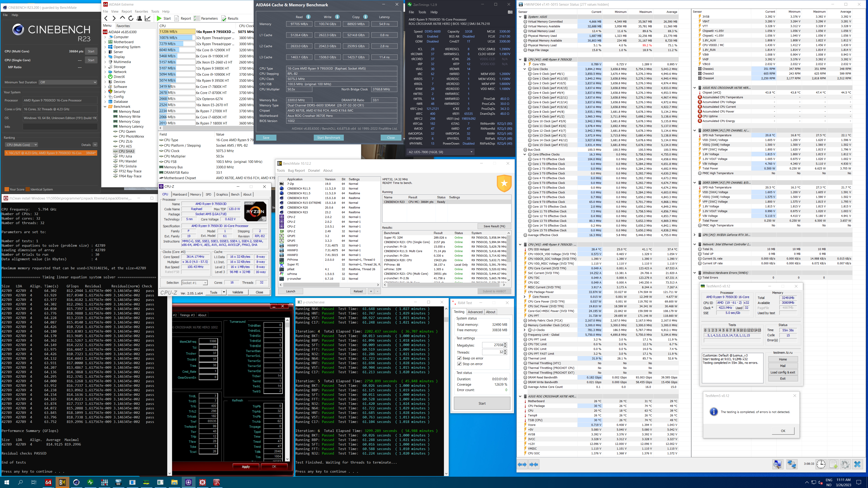Click the AIDA64 up-level arrow icon
The image size is (868, 488).
122,18
